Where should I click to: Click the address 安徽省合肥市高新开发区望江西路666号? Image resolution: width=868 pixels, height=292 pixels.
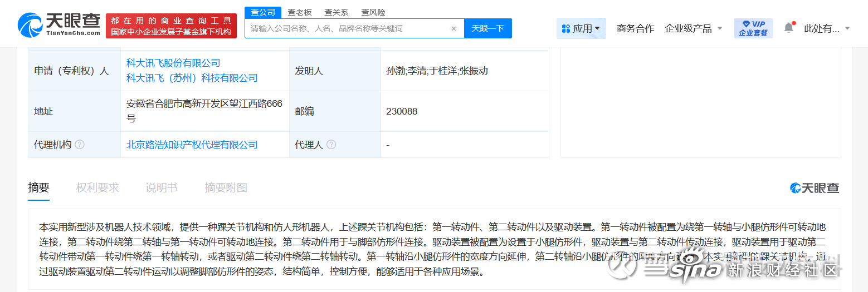[204, 111]
